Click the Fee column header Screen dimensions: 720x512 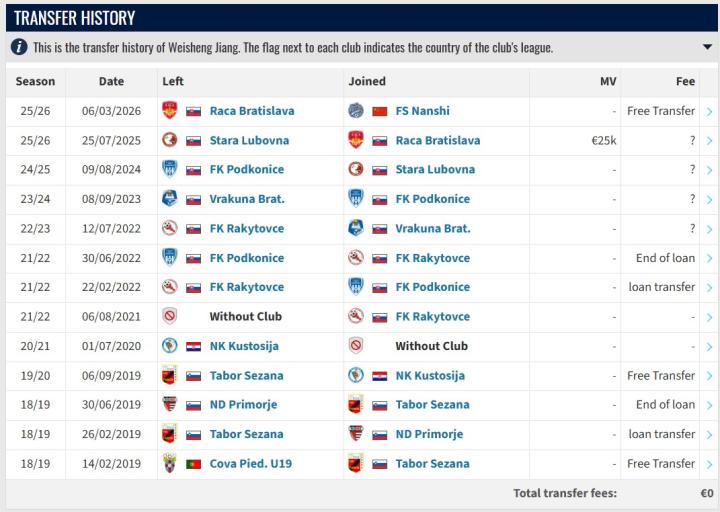pos(685,81)
